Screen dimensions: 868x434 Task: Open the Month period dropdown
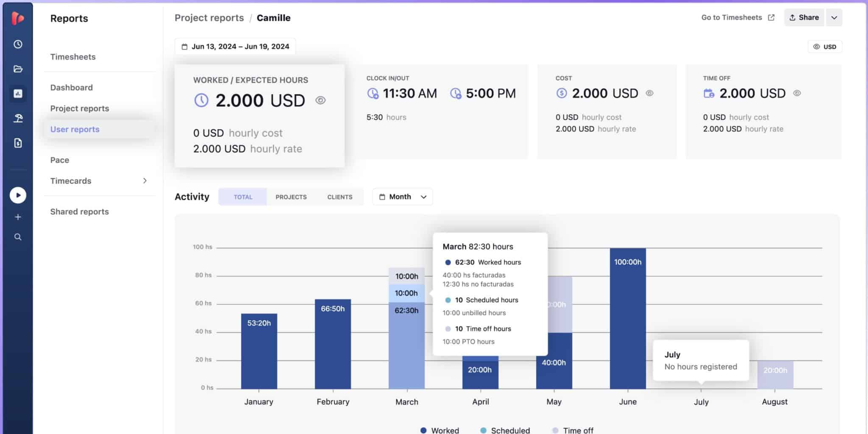pyautogui.click(x=402, y=197)
